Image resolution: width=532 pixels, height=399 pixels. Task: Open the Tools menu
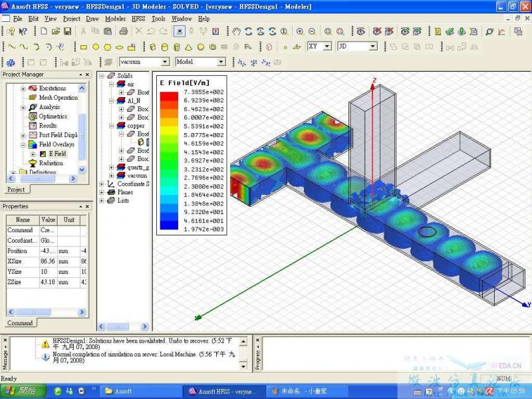(x=158, y=19)
